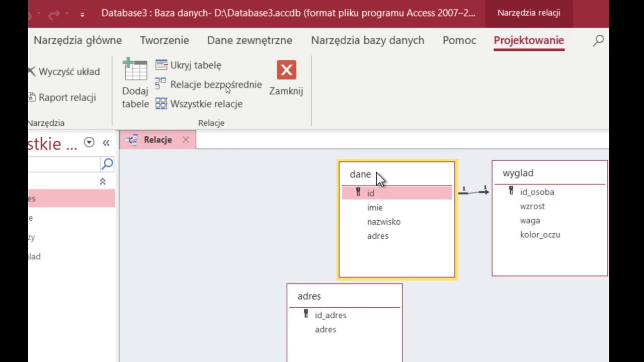Collapse the tables group chevron
This screenshot has height=362, width=644.
pos(103,182)
